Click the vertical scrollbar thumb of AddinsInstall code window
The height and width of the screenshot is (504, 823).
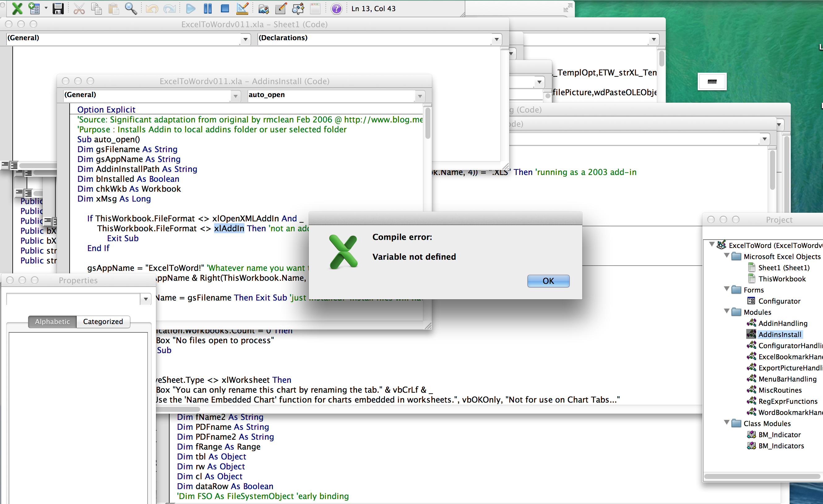[428, 123]
